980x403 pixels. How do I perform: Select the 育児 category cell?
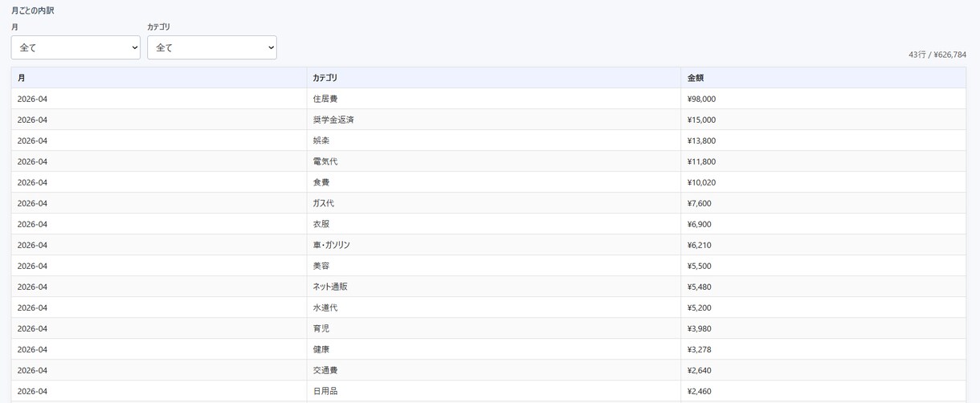point(494,328)
